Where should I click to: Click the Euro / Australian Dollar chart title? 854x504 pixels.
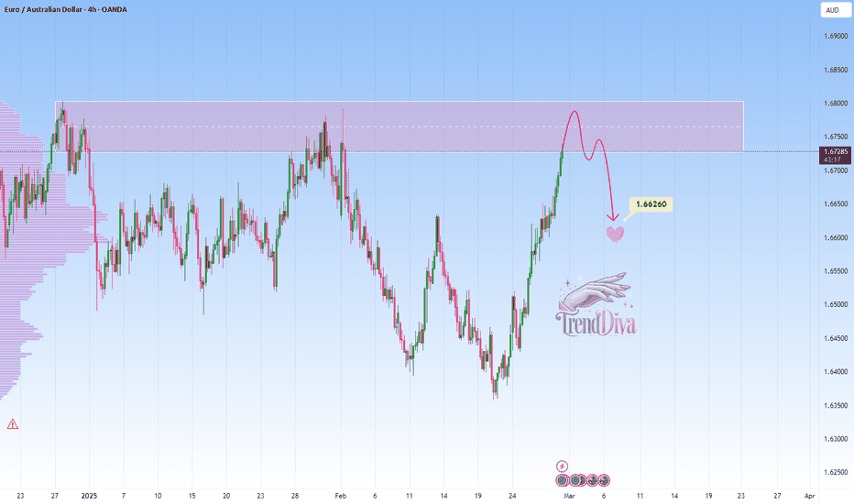click(x=65, y=9)
